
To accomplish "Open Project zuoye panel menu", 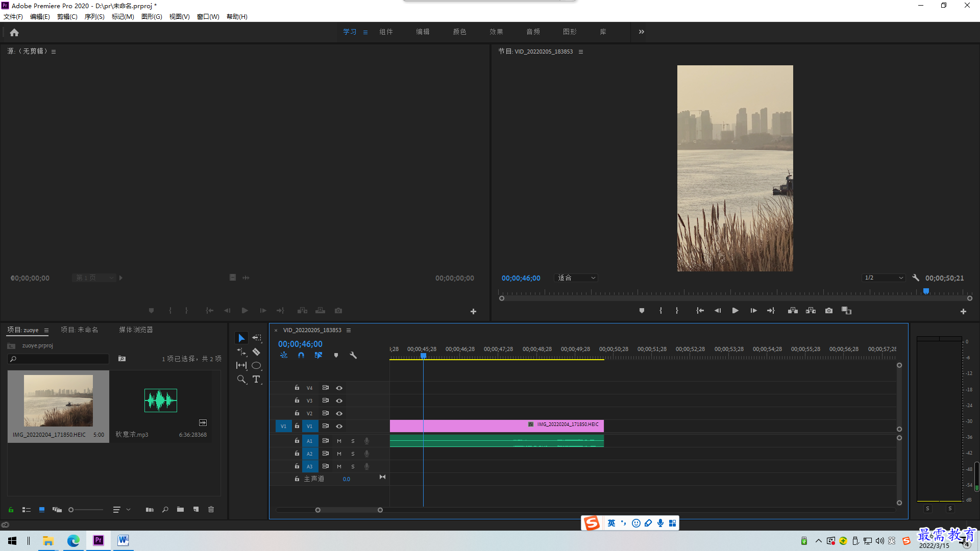I will pos(46,330).
